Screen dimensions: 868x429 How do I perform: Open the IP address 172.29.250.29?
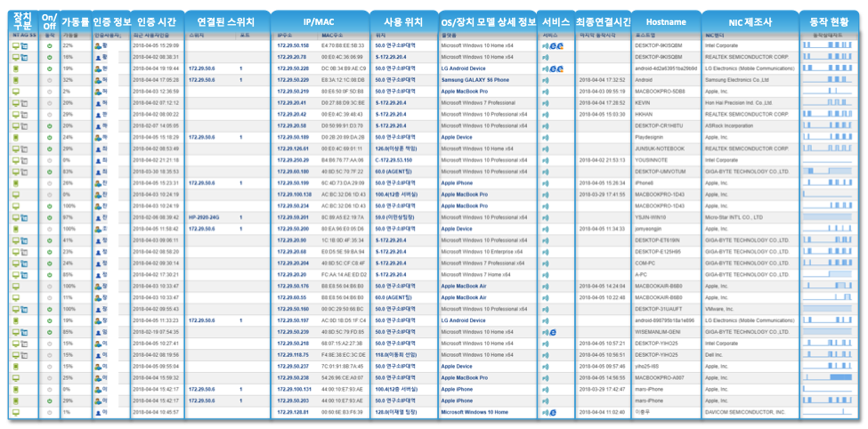(x=293, y=160)
